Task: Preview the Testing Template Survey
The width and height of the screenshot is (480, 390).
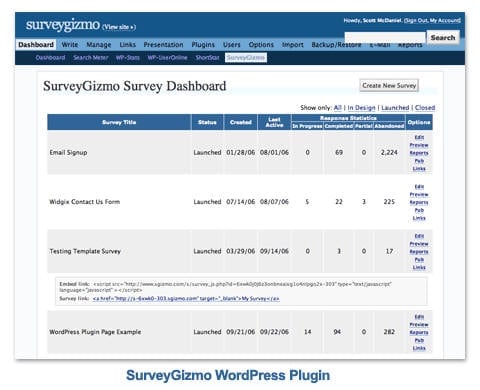Action: 419,244
